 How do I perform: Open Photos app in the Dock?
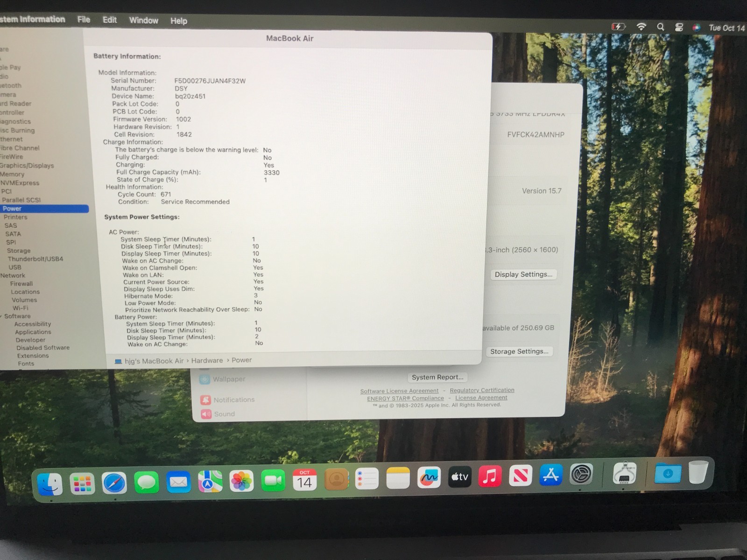point(241,481)
